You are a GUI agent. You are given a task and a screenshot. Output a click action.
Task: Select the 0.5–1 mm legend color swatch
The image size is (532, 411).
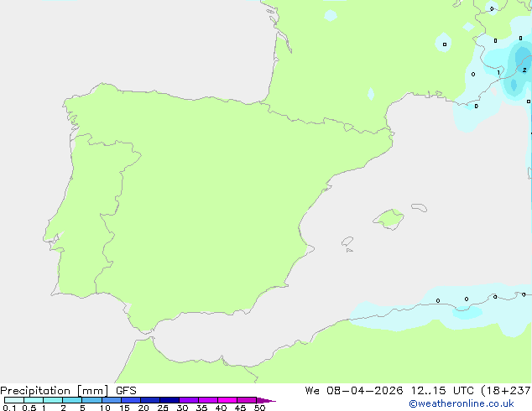coord(34,400)
